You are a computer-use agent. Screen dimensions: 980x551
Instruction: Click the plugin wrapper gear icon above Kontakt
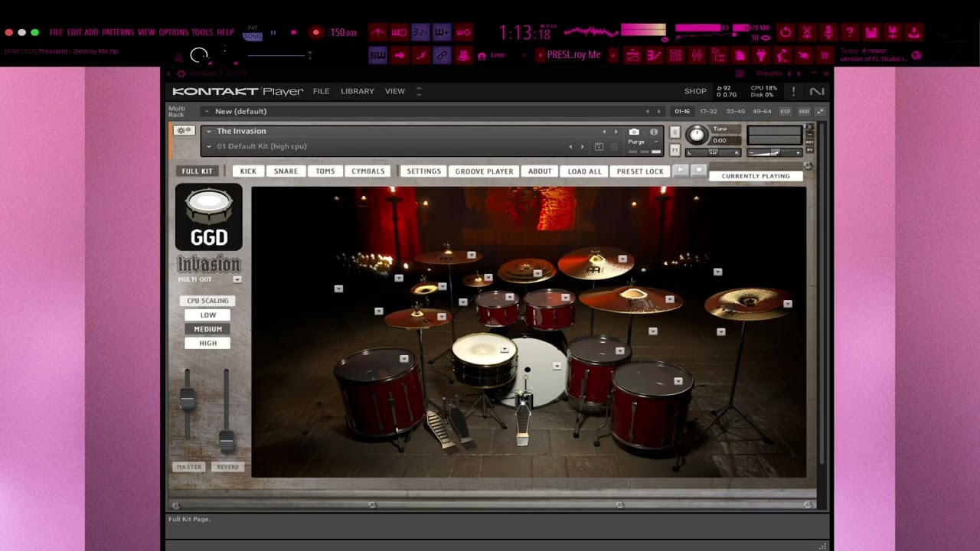181,73
